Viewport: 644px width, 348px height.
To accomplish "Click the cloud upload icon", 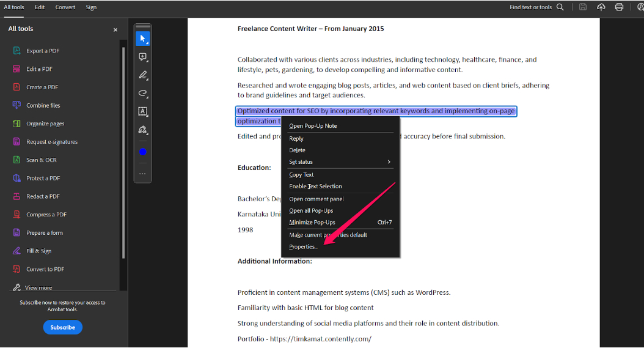I will (601, 7).
